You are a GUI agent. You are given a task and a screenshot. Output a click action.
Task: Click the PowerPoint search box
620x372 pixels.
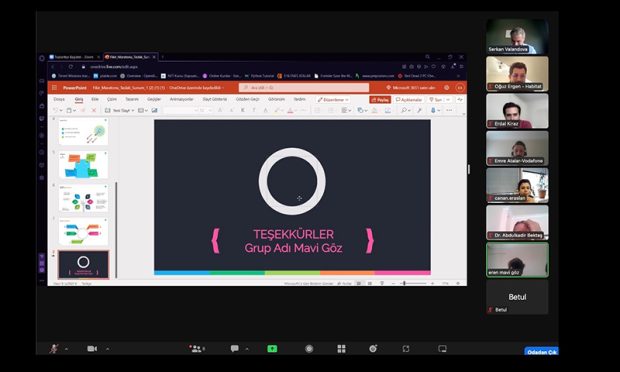(304, 87)
